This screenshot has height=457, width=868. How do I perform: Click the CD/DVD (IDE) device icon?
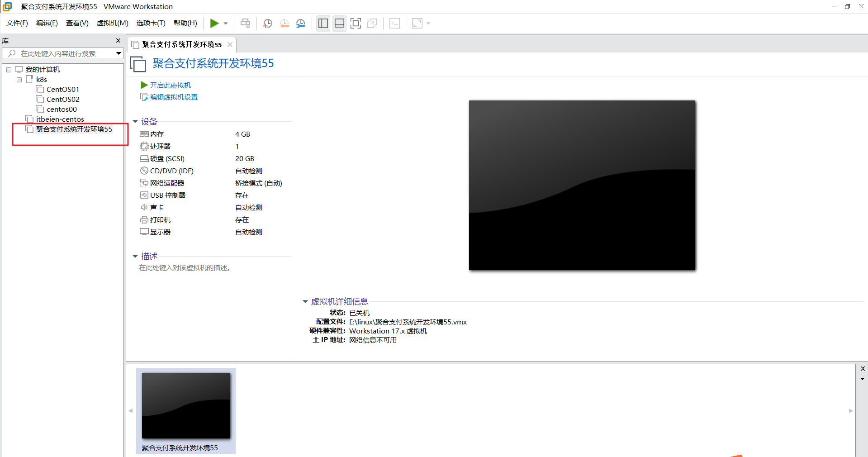tap(144, 171)
